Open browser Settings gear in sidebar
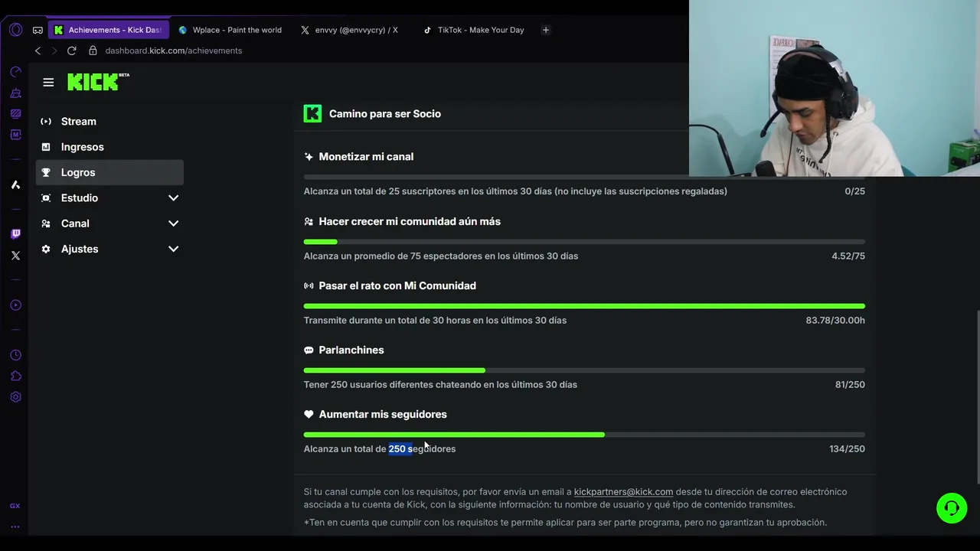This screenshot has width=980, height=551. pyautogui.click(x=15, y=397)
